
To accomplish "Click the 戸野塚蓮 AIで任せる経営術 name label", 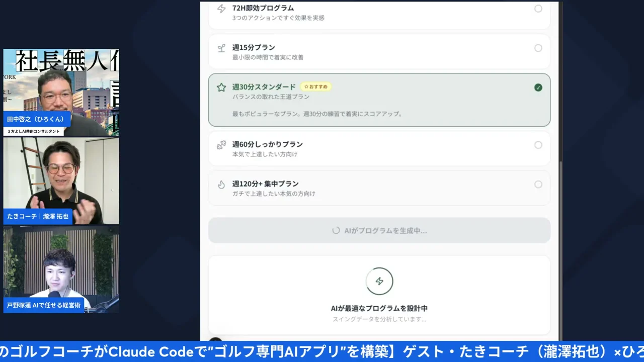I will 44,305.
